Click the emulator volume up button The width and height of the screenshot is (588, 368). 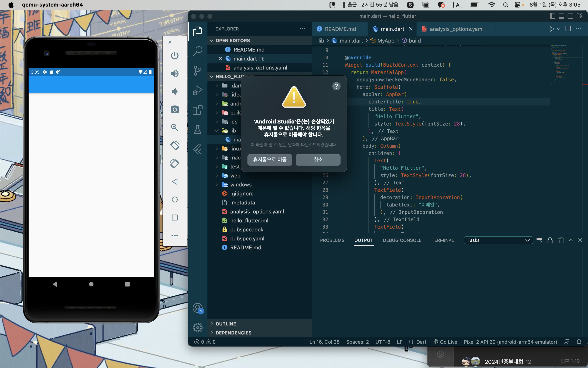click(175, 74)
